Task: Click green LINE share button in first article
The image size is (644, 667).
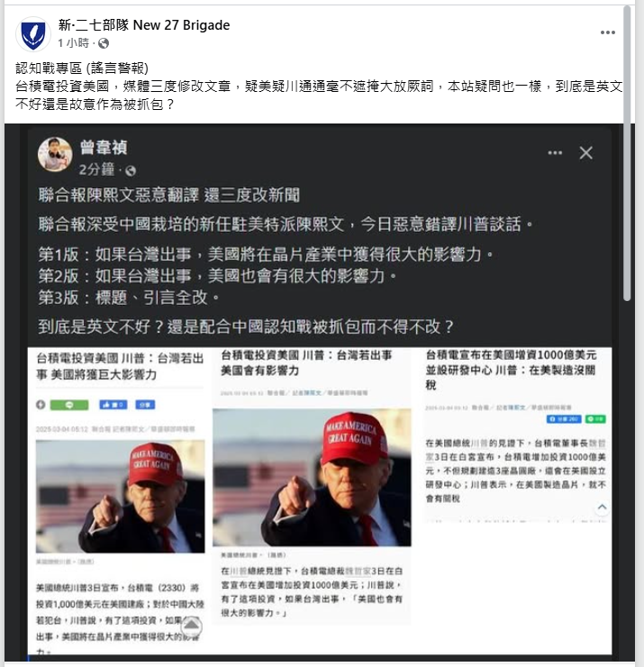Action: (x=69, y=405)
